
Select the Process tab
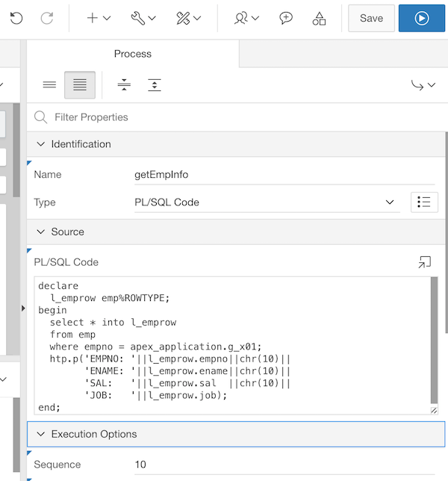[133, 54]
